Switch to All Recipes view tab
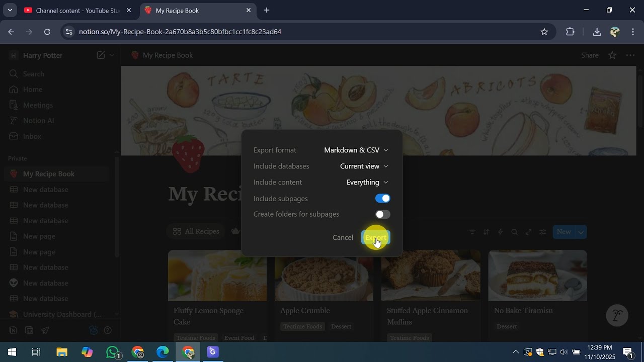Image resolution: width=644 pixels, height=362 pixels. [196, 232]
